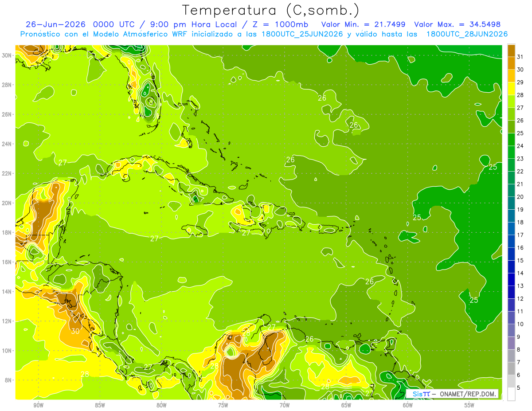The height and width of the screenshot is (411, 532).
Task: Click the 55W longitude axis label
Action: pos(469,405)
